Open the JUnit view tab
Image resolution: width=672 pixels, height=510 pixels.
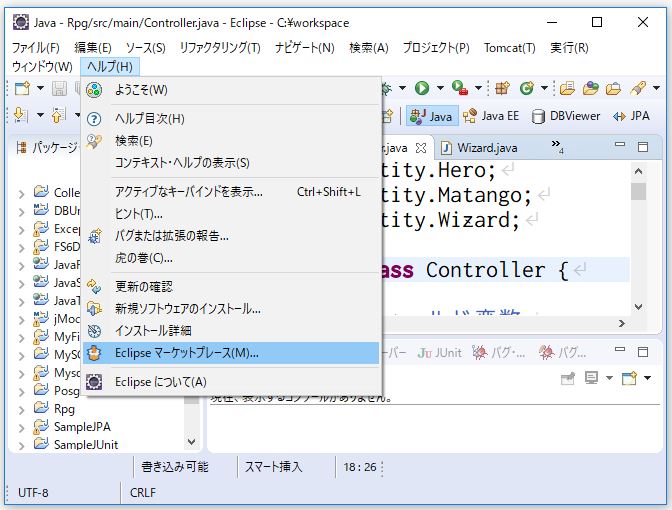[x=439, y=353]
